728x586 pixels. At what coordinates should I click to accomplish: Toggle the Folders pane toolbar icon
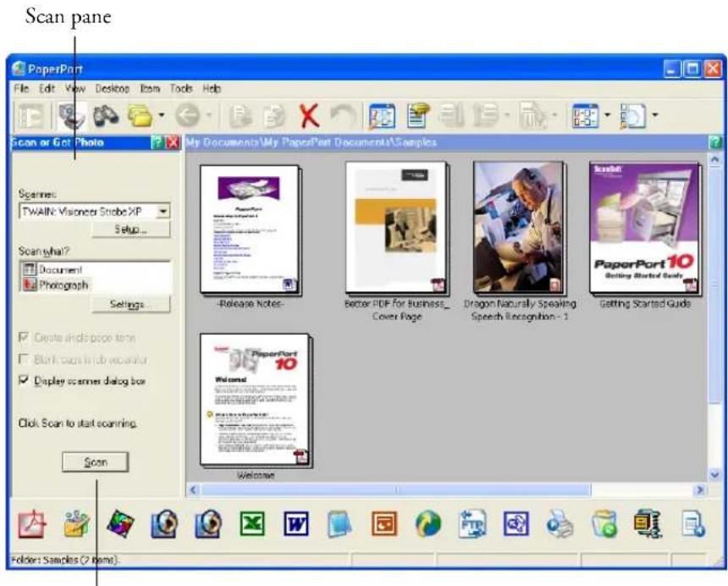(30, 116)
